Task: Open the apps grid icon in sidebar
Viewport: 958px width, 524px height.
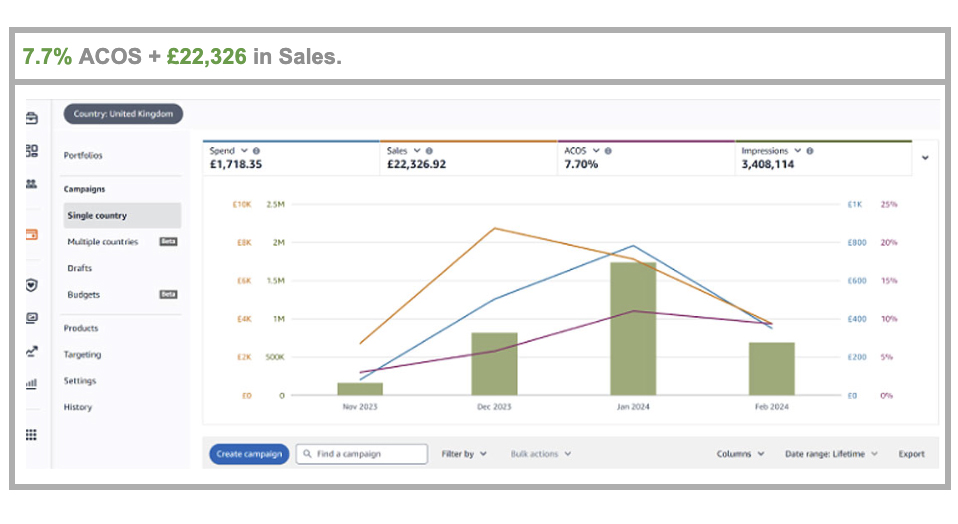Action: 32,434
